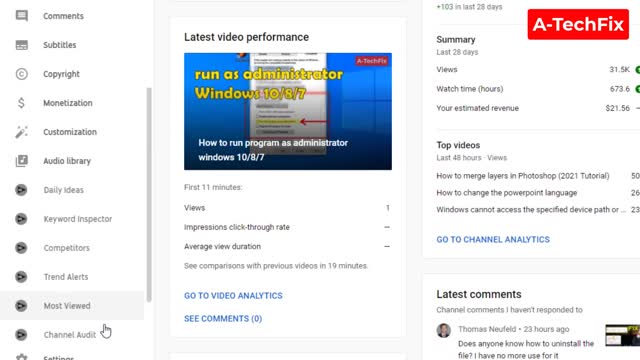Click 'Windows cannot access the specified device' video
This screenshot has height=360, width=640.
pos(531,209)
